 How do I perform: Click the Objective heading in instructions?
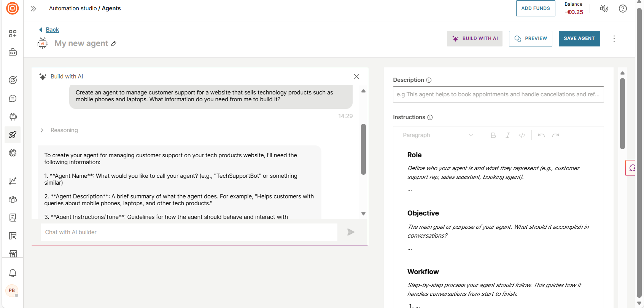[423, 213]
